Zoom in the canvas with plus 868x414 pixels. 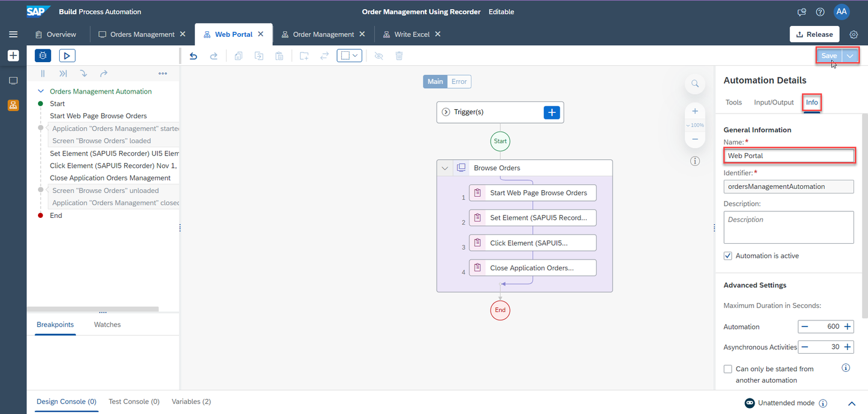695,111
